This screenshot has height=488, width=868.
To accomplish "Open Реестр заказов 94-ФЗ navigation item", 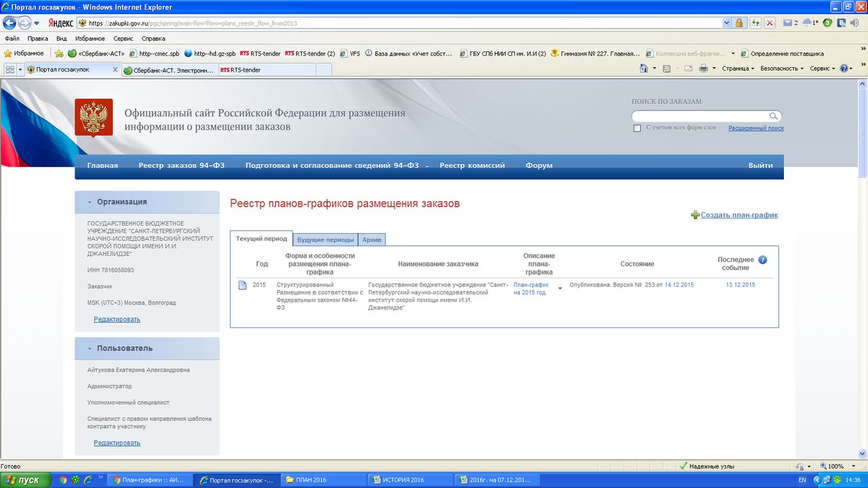I will pos(182,165).
